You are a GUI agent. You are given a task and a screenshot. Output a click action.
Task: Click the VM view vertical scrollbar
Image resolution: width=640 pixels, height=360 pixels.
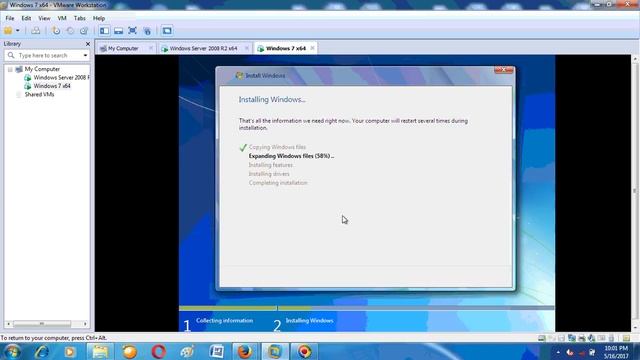pos(635,192)
